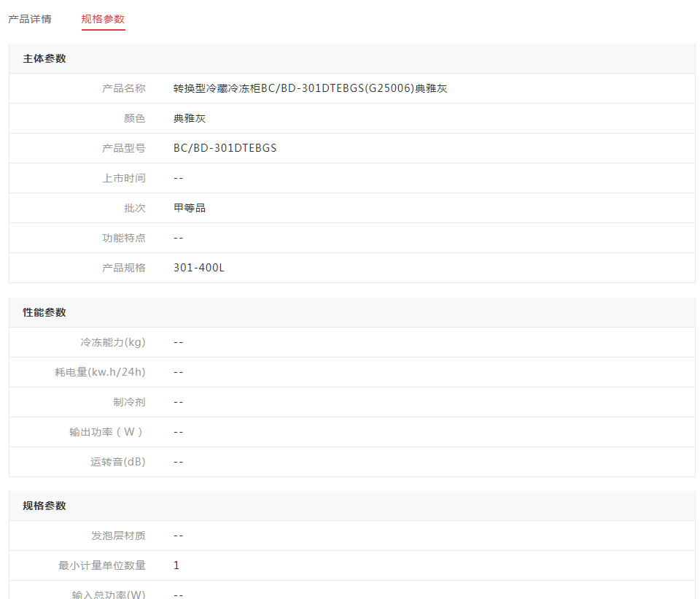Viewport: 700px width, 599px height.
Task: Select the BC/BD-301DTEBGS value in 产品型号 row
Action: [225, 148]
